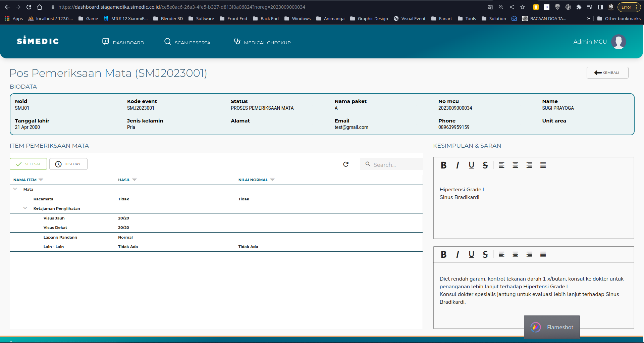Click the refresh icon above the table
Image resolution: width=644 pixels, height=343 pixels.
(x=346, y=164)
